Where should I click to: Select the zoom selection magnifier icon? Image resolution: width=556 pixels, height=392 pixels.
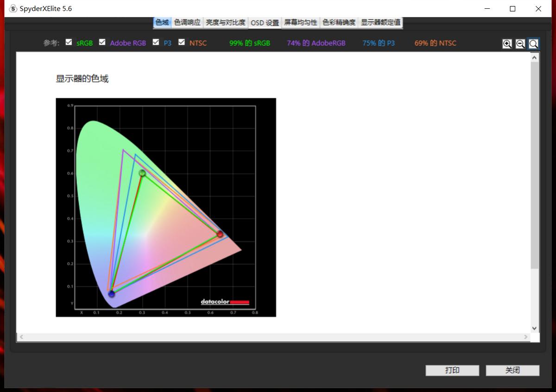tap(534, 44)
